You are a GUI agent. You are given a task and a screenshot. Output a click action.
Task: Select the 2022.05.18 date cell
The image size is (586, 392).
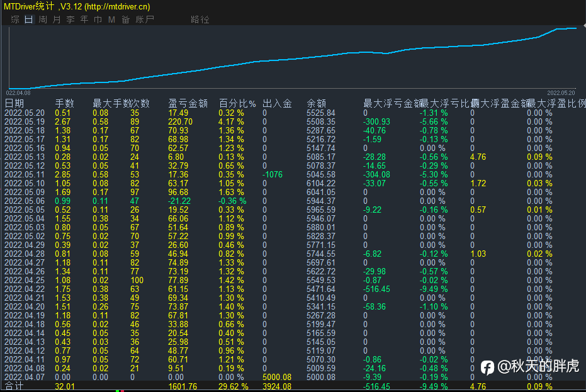pyautogui.click(x=25, y=130)
